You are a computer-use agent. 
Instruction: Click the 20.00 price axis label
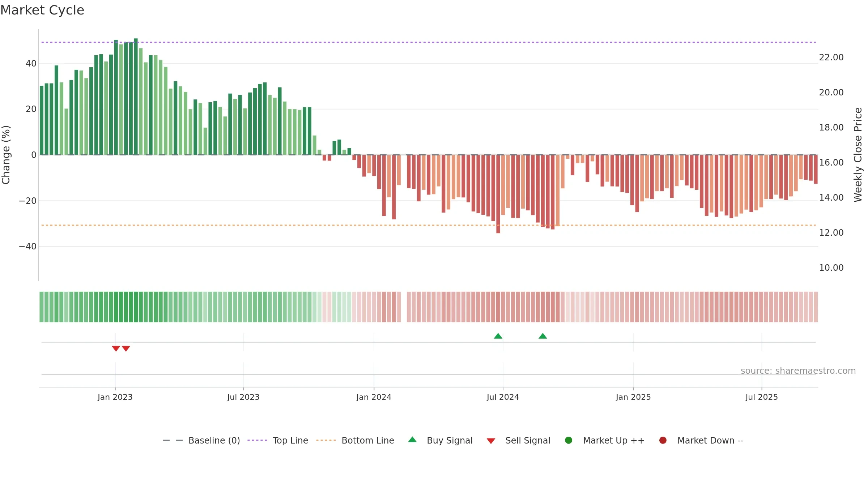coord(831,93)
